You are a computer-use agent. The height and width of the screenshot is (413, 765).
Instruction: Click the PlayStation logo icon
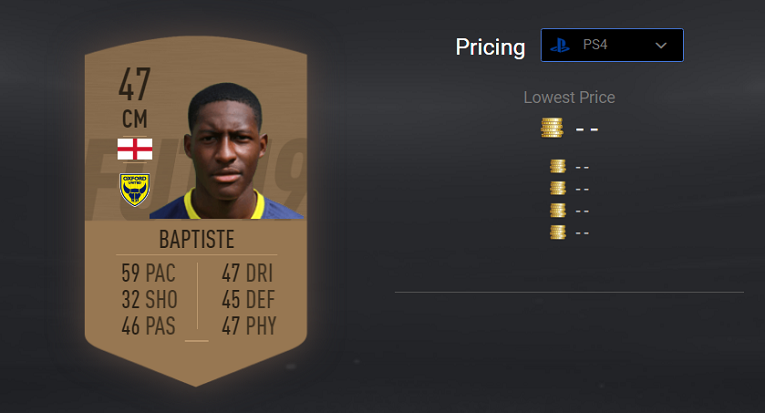[x=560, y=45]
